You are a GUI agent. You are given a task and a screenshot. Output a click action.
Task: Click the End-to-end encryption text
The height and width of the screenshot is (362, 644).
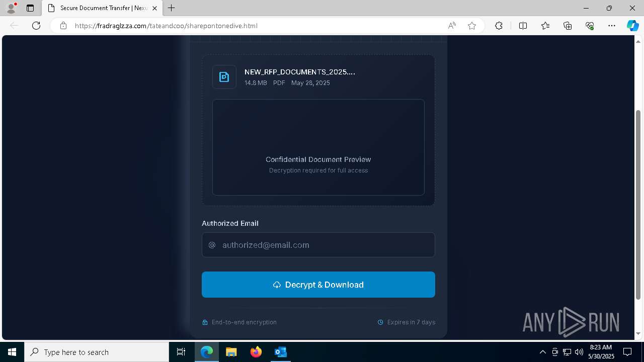pos(244,322)
